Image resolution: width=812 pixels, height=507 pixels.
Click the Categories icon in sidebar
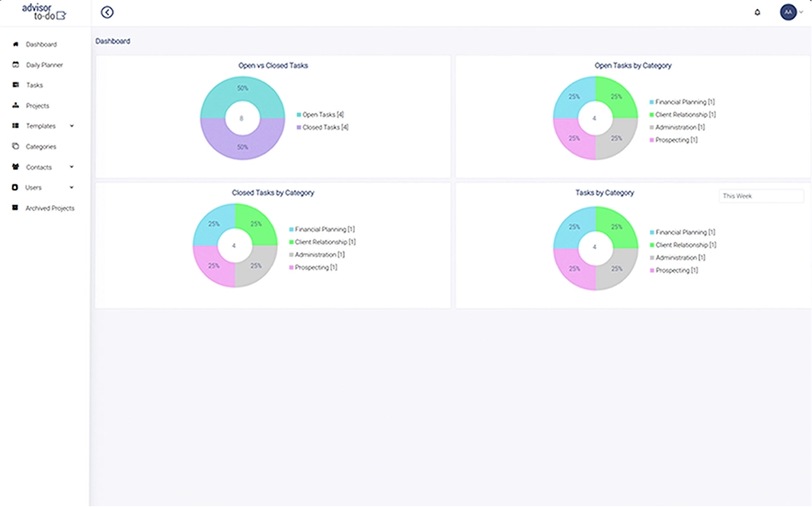[15, 146]
